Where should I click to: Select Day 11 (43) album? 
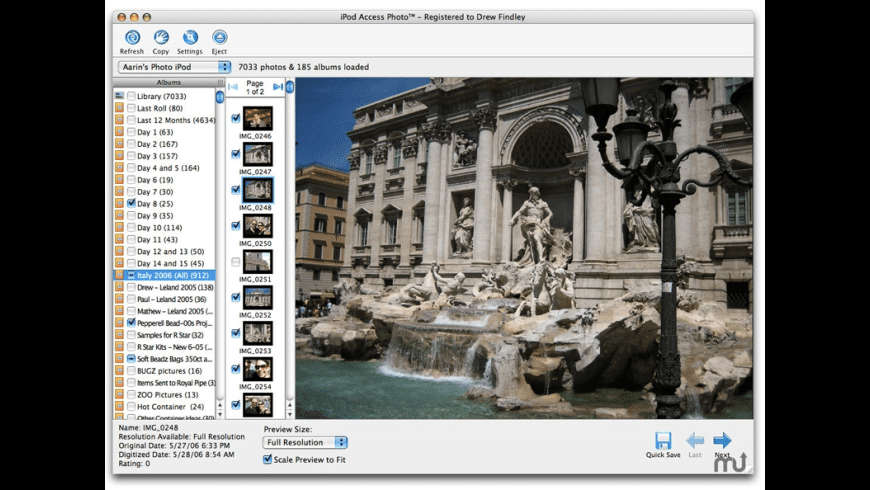[x=157, y=239]
